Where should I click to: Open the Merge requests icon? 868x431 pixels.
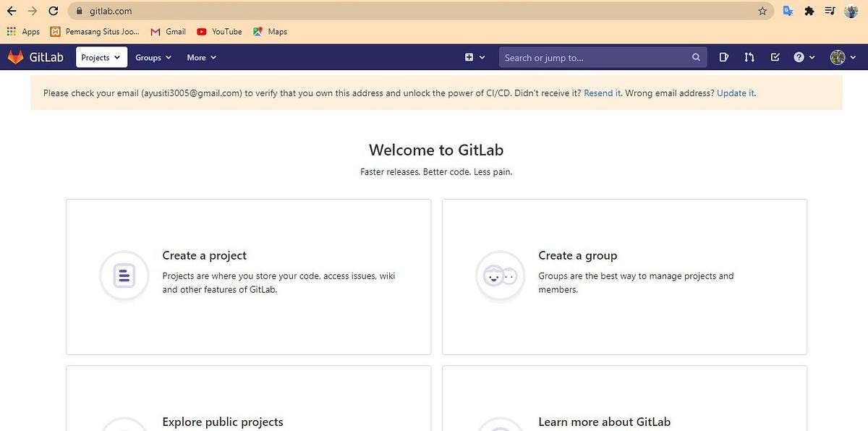(x=749, y=57)
